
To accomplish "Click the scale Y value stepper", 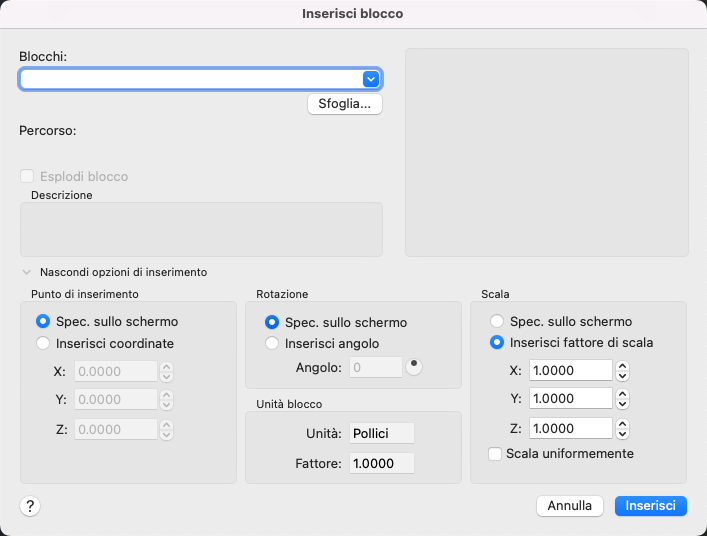I will tap(623, 399).
